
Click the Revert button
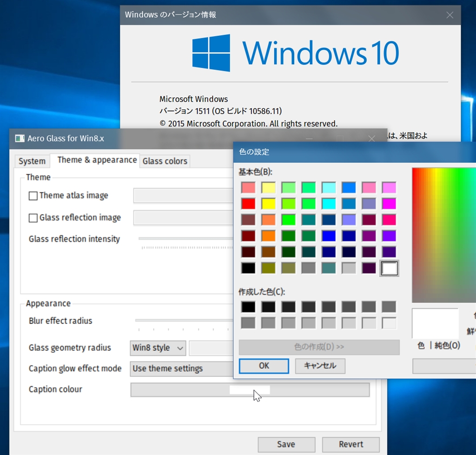click(x=350, y=444)
